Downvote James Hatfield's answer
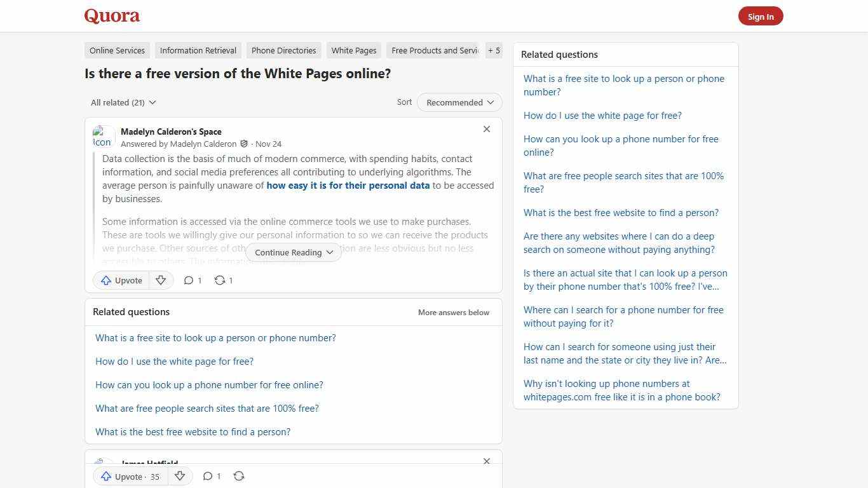This screenshot has height=488, width=868. pos(180,476)
